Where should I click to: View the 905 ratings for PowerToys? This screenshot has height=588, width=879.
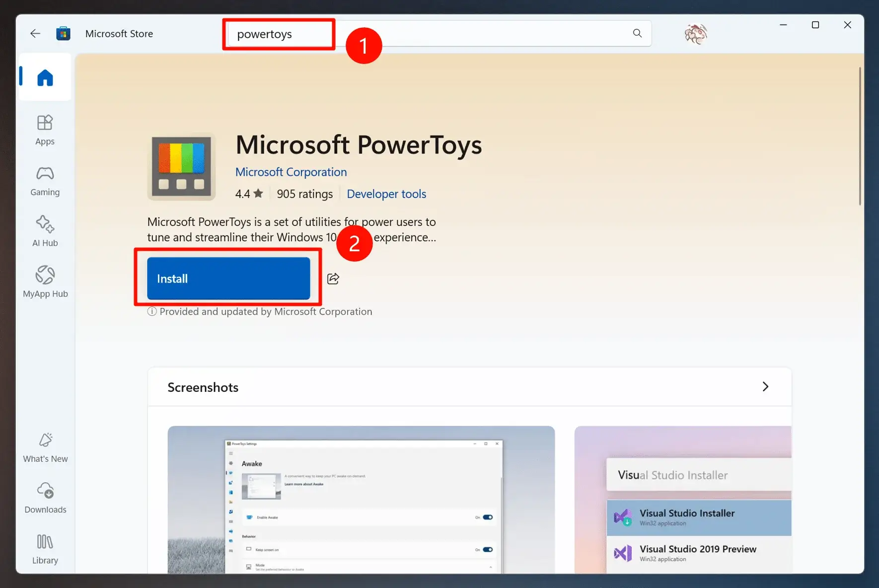click(304, 194)
